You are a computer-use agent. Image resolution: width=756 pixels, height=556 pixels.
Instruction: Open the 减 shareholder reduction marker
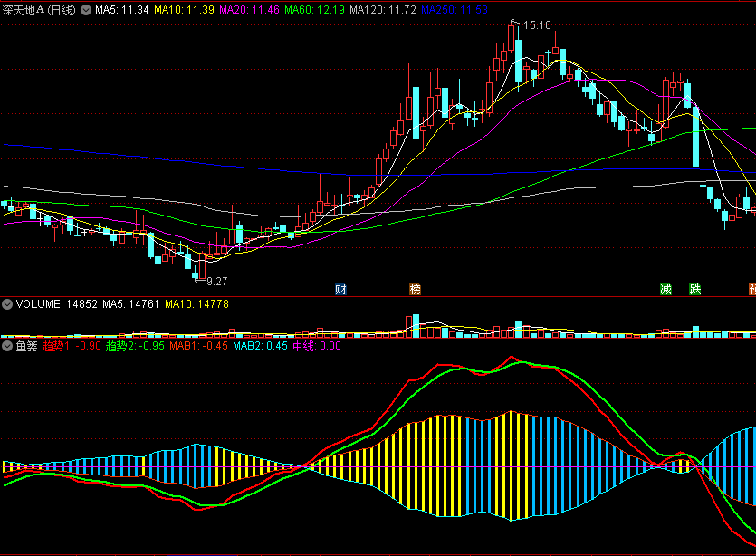click(665, 290)
